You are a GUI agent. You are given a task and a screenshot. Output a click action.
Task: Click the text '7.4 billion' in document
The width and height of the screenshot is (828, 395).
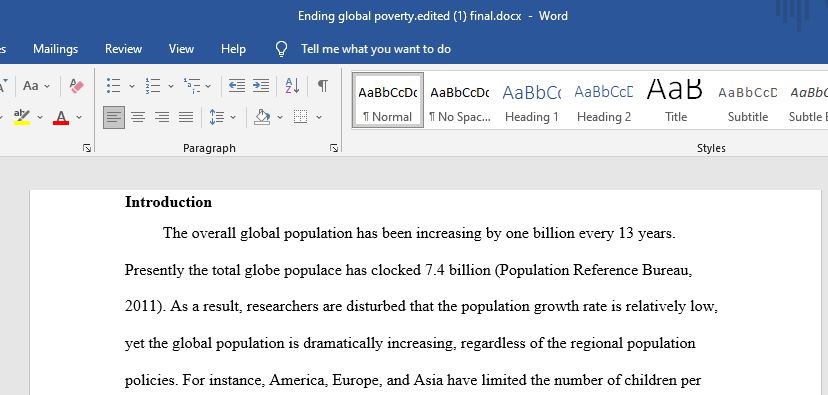coord(458,270)
